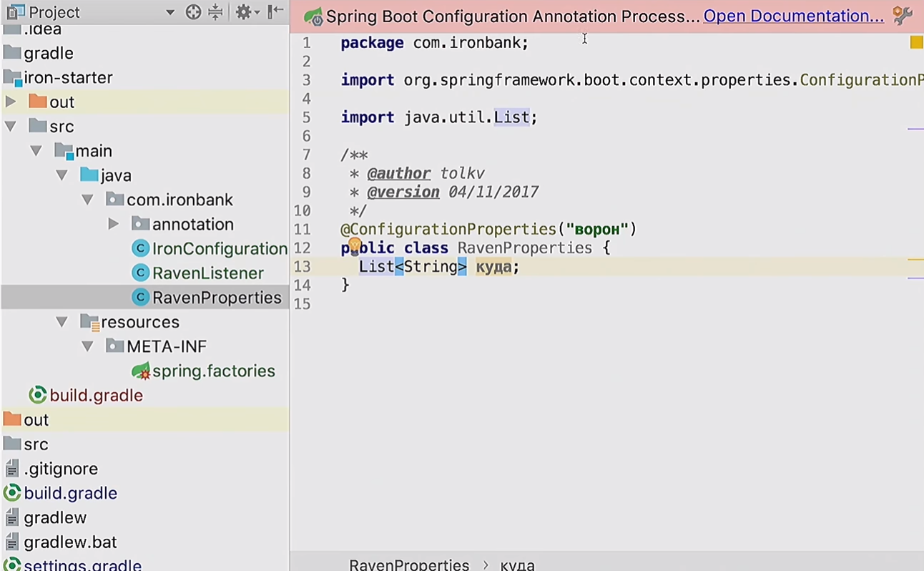This screenshot has width=924, height=571.
Task: Click the warning stripe mark beside line 13
Action: (915, 260)
